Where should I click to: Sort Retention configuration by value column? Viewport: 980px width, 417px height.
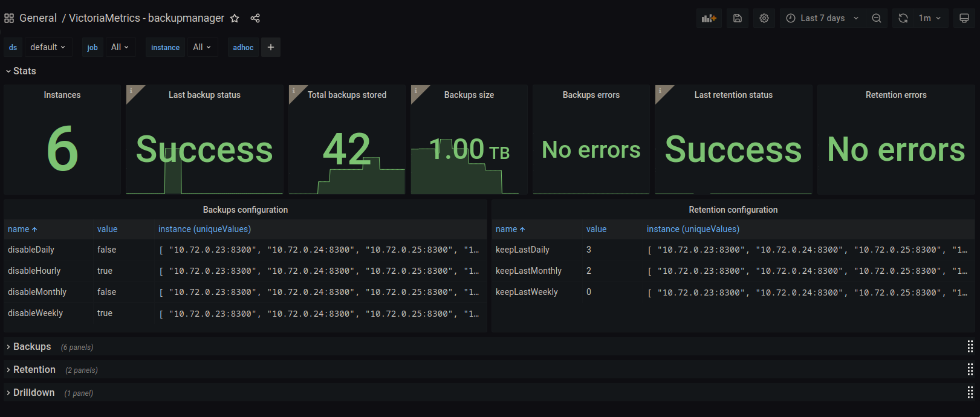tap(596, 229)
